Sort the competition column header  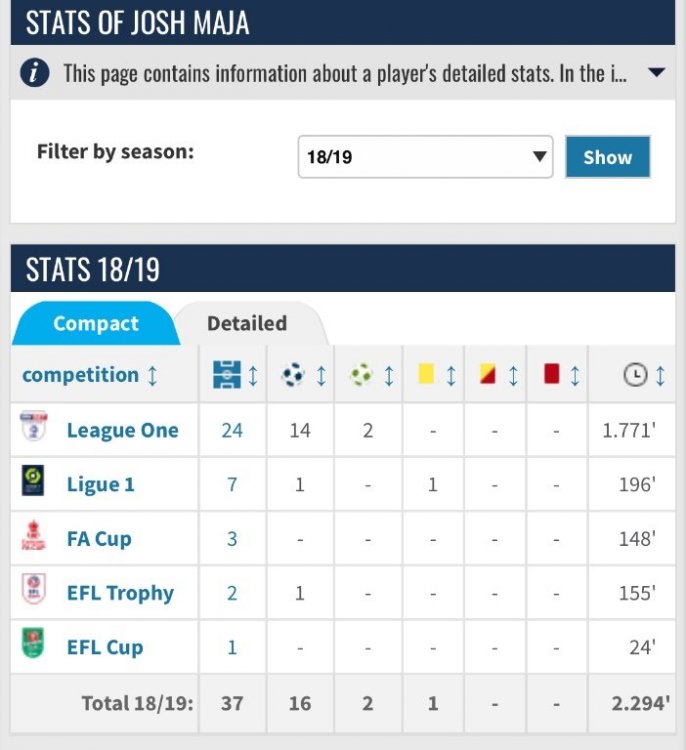point(90,375)
